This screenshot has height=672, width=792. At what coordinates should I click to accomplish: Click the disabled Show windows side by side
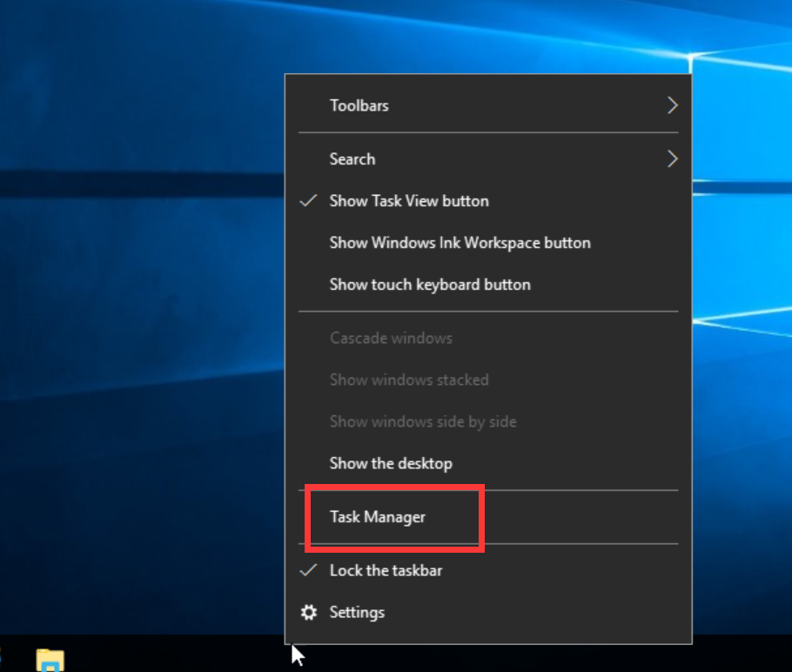point(423,421)
